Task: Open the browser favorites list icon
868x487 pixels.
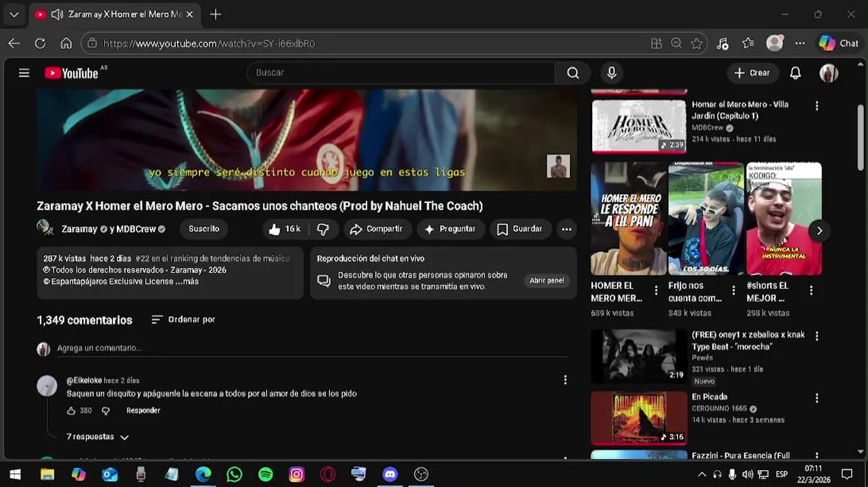Action: pyautogui.click(x=748, y=43)
